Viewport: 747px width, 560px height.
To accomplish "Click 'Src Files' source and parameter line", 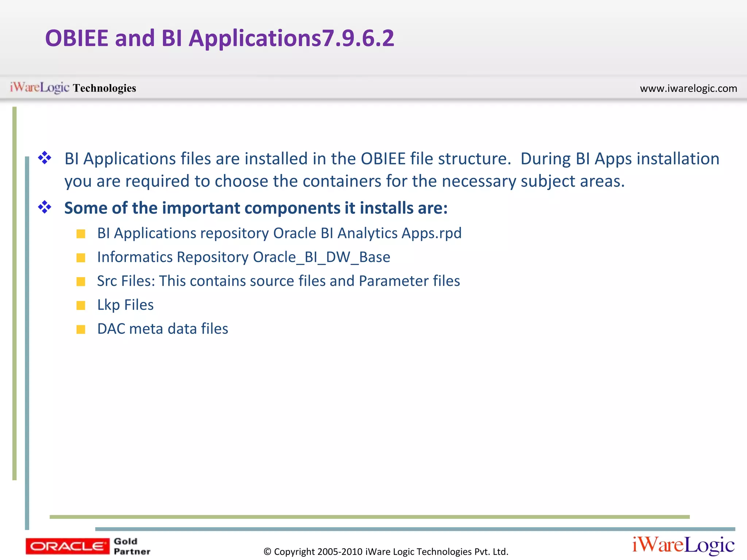I will [278, 281].
